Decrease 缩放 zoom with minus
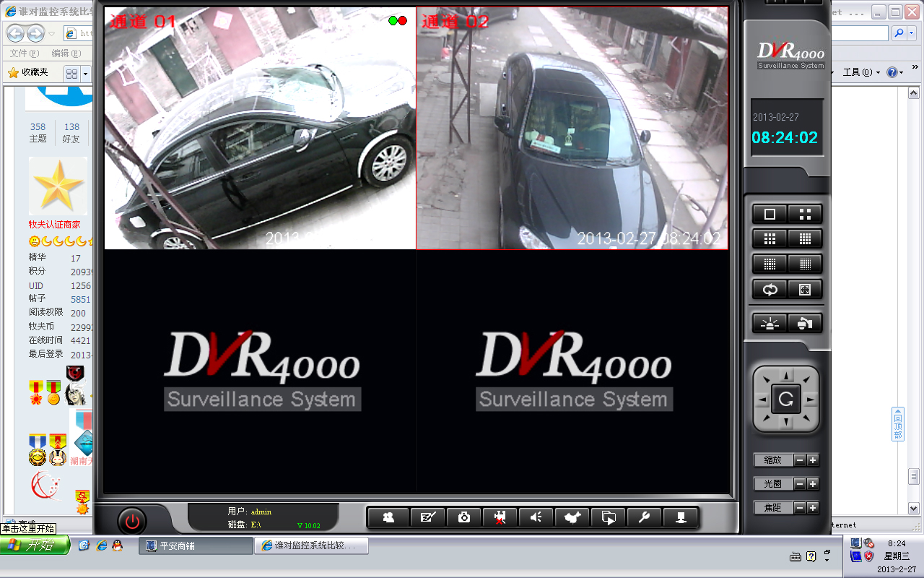 click(800, 460)
